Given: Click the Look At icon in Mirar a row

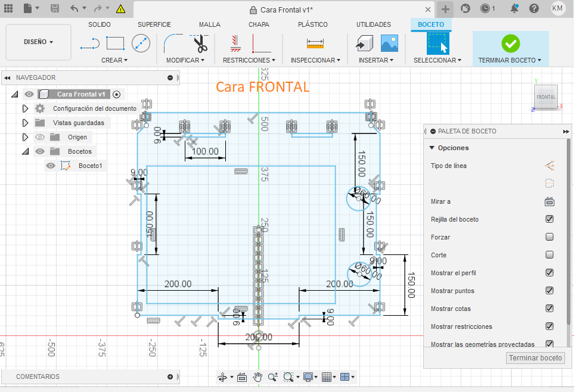Looking at the screenshot, I should pyautogui.click(x=550, y=201).
